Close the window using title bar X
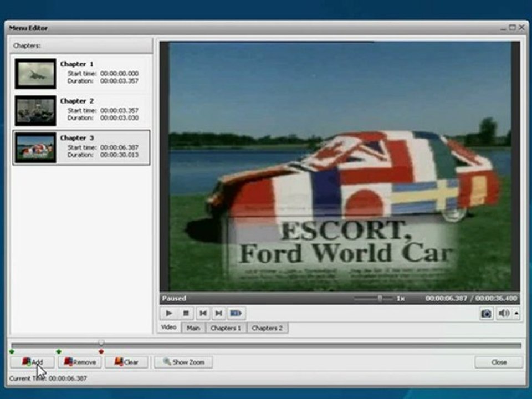The width and height of the screenshot is (532, 399). tap(522, 28)
